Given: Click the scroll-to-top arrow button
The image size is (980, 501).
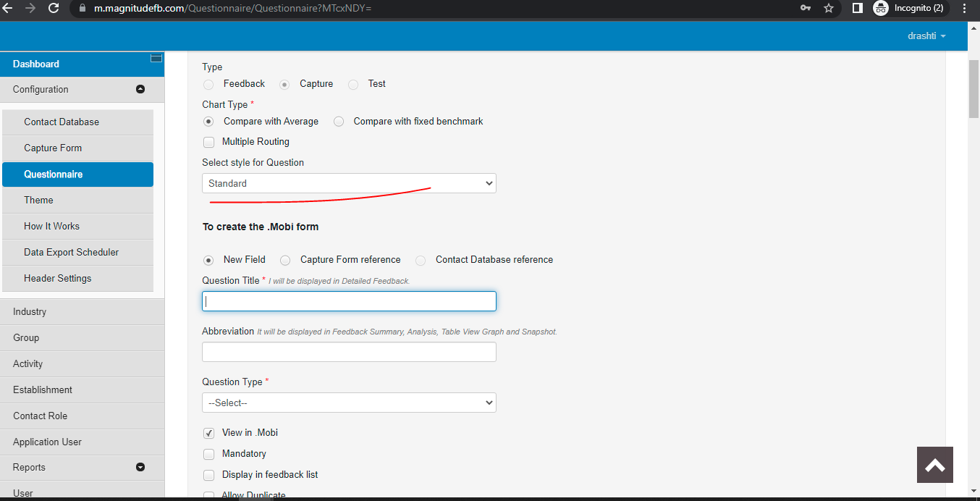Looking at the screenshot, I should [x=934, y=464].
